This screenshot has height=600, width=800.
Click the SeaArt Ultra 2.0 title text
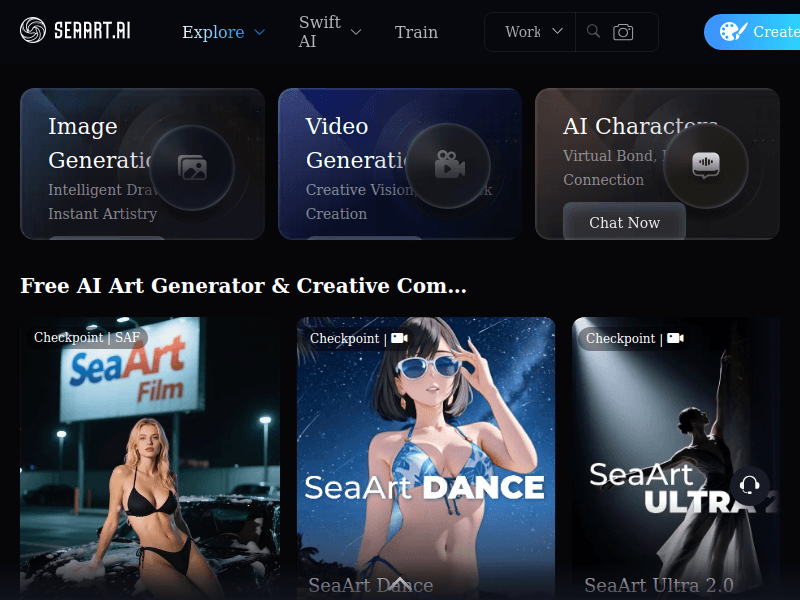tap(659, 585)
